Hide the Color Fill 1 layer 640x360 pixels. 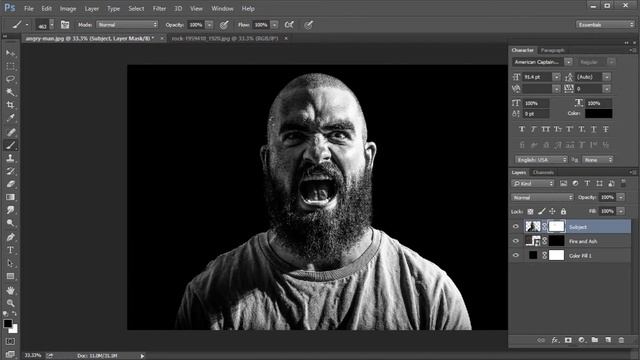[x=516, y=256]
